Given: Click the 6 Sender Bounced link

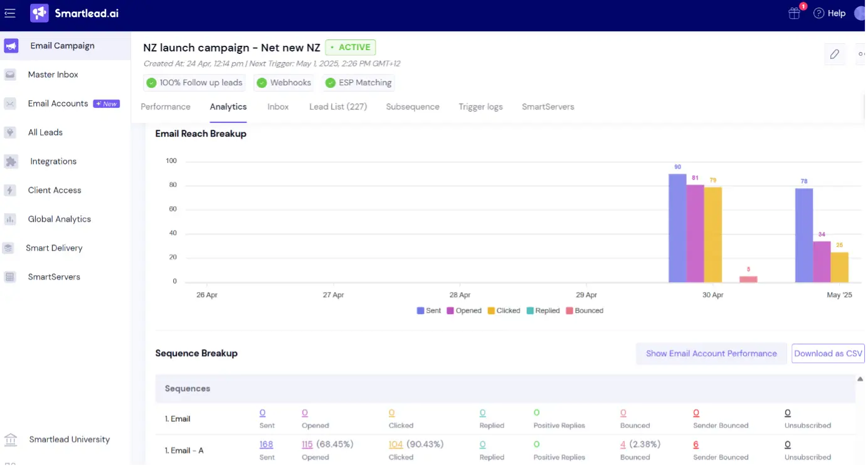Looking at the screenshot, I should tap(696, 444).
